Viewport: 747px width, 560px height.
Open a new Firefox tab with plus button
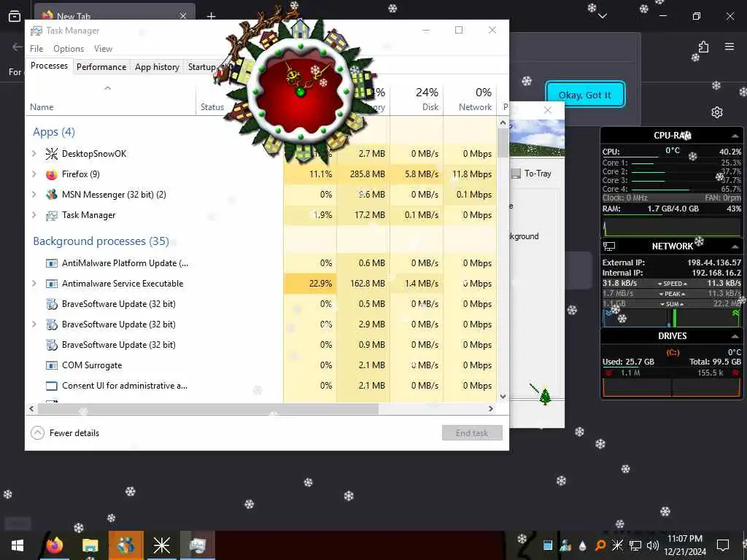pos(211,16)
